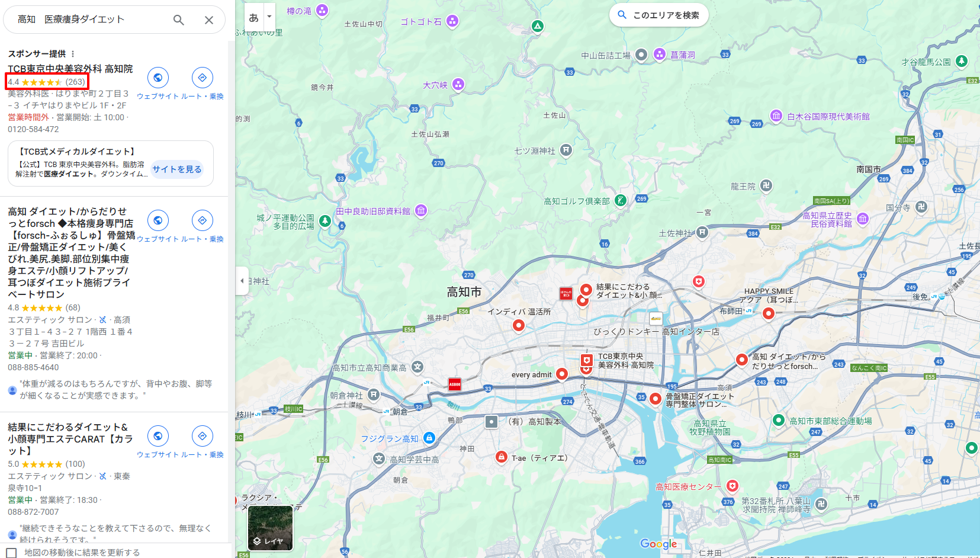Image resolution: width=980 pixels, height=558 pixels.
Task: Get directions to forsch diet salon listing
Action: (203, 220)
